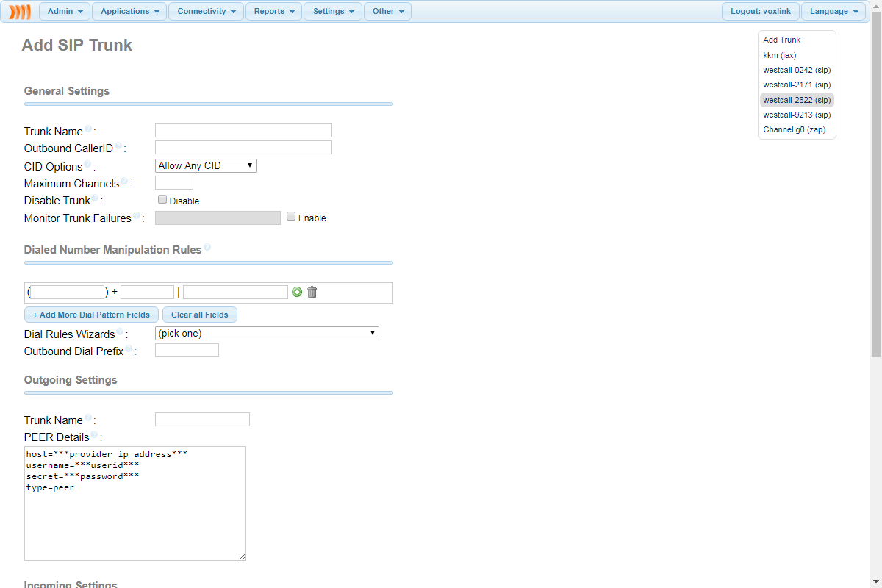Open the Connectivity menu
Viewport: 882px width, 588px height.
click(206, 12)
